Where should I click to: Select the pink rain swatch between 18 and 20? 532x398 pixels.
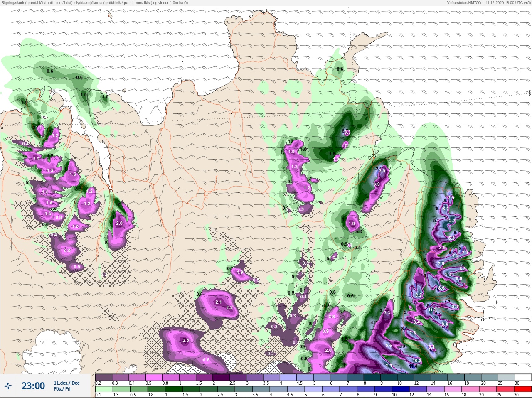coord(470,390)
